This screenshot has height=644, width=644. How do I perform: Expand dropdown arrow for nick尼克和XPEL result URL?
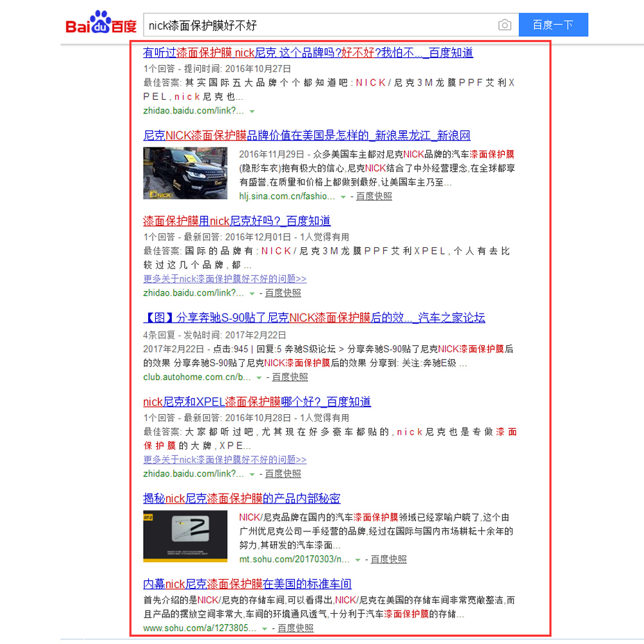point(252,475)
